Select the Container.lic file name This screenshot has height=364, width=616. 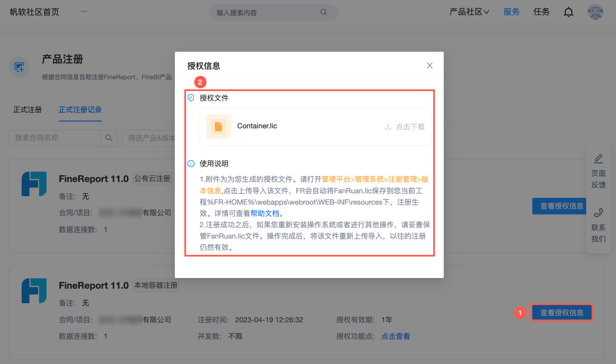pos(257,126)
